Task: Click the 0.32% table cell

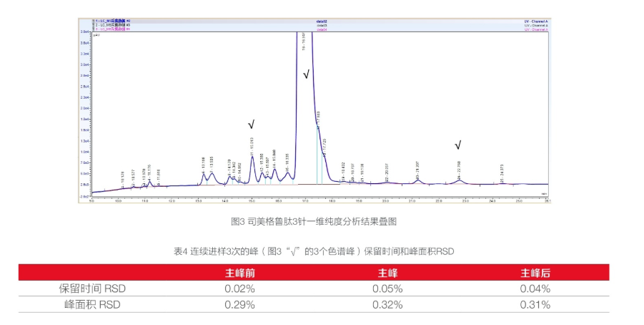Action: point(387,305)
